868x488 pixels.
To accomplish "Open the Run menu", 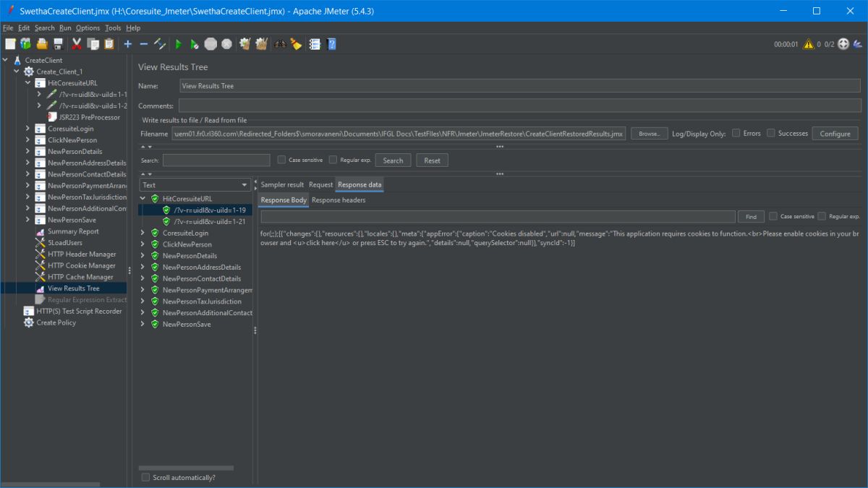I will click(65, 28).
